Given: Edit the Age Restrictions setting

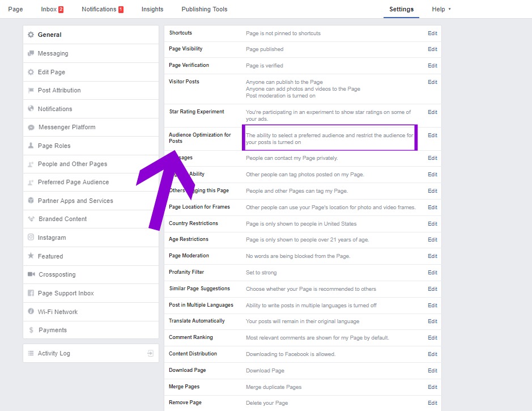Looking at the screenshot, I should click(432, 240).
